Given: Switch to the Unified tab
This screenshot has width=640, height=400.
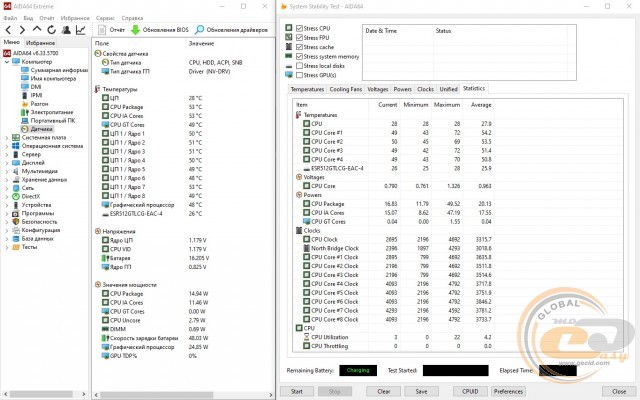Looking at the screenshot, I should coord(448,89).
